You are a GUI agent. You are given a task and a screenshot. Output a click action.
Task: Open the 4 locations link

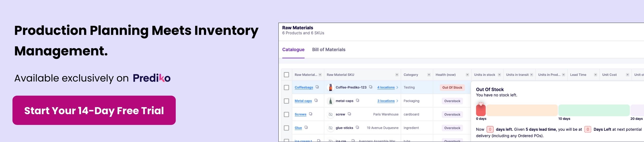386,87
